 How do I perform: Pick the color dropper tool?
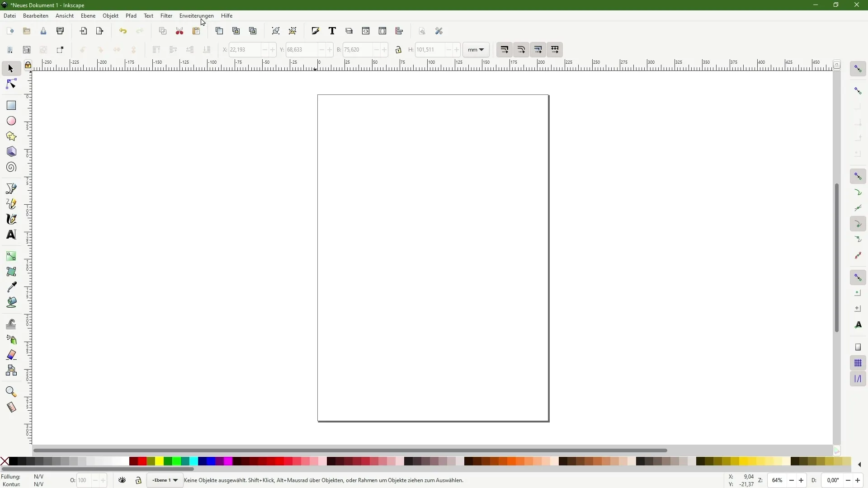[x=11, y=287]
